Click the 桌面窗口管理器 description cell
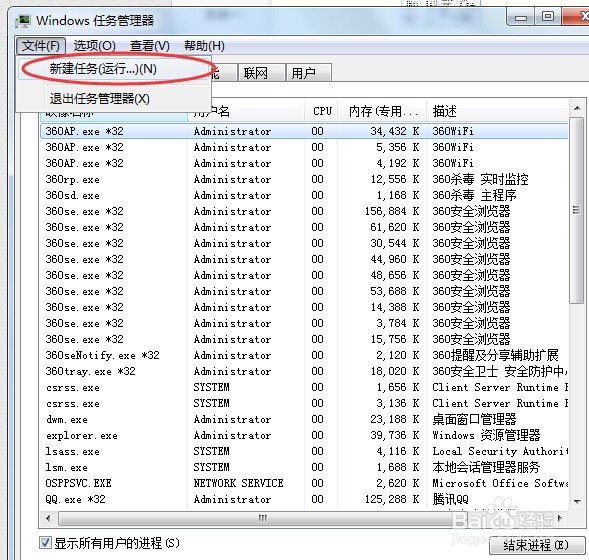The width and height of the screenshot is (589, 560). (474, 419)
